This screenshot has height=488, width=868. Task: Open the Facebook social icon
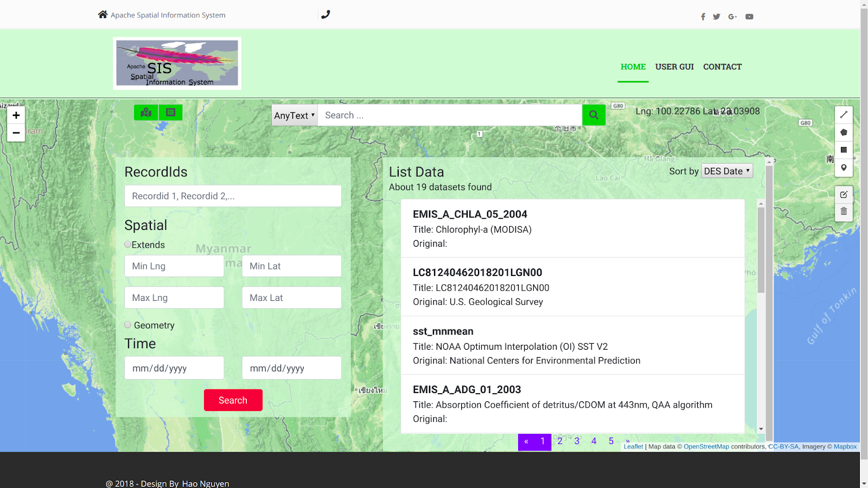pos(703,17)
